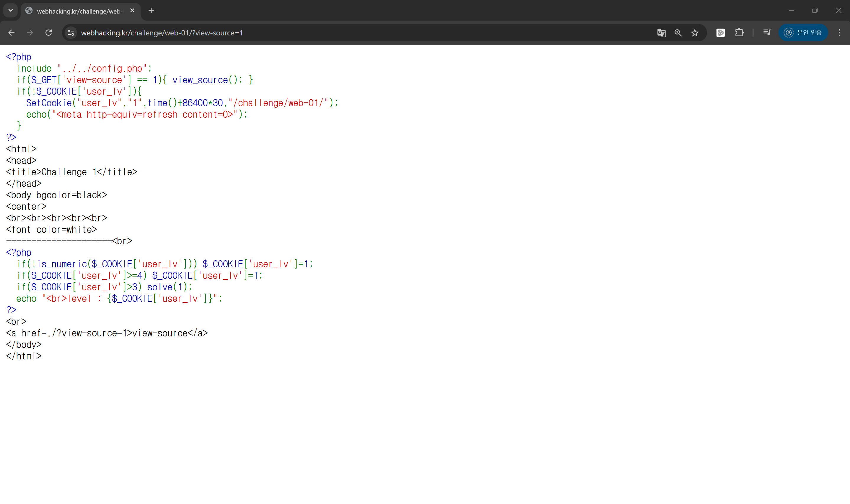This screenshot has width=850, height=504.
Task: Close the webhacking.kr tab
Action: pos(132,11)
